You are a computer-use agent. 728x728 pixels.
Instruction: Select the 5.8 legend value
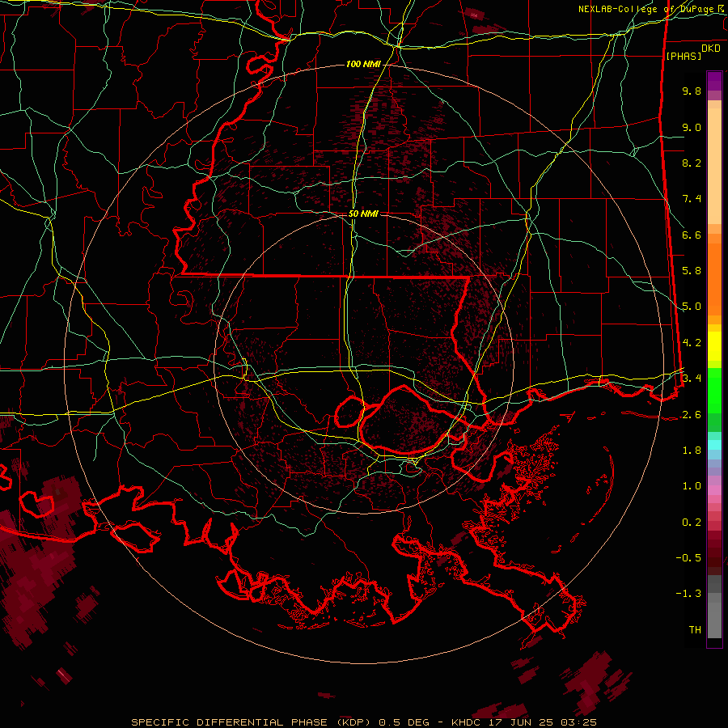coord(692,271)
